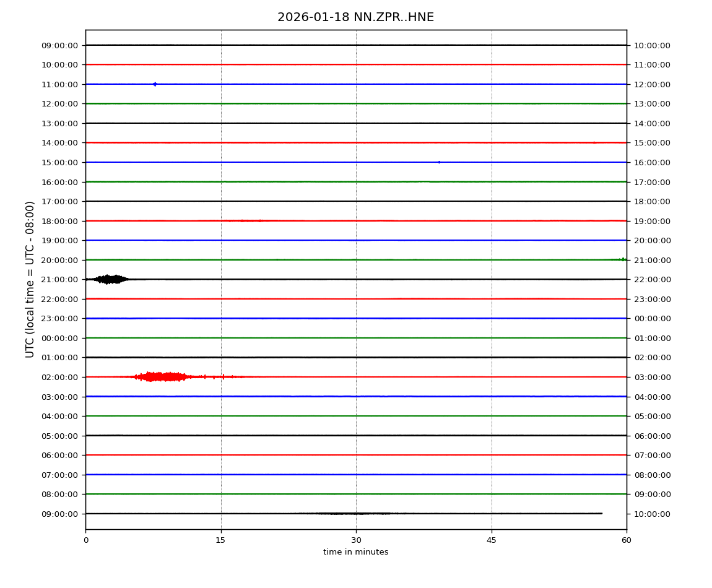The image size is (712, 588).
Task: Click the vertical 'UTC (local time = UTC - 08:00)' label
Action: coord(30,279)
